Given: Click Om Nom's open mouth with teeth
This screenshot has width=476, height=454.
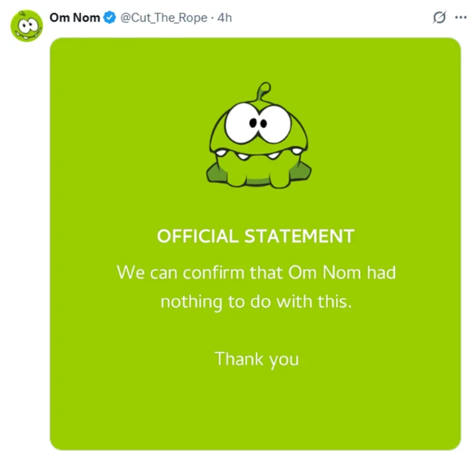Looking at the screenshot, I should (x=257, y=158).
